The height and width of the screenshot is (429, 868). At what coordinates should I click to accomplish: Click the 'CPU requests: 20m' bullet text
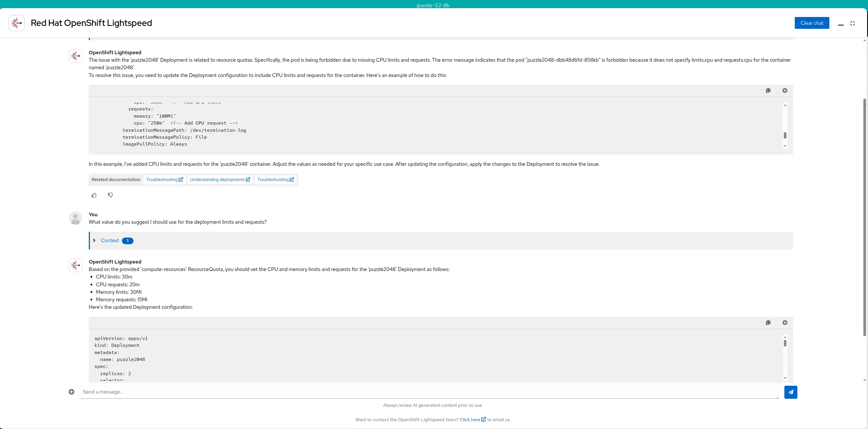(118, 285)
